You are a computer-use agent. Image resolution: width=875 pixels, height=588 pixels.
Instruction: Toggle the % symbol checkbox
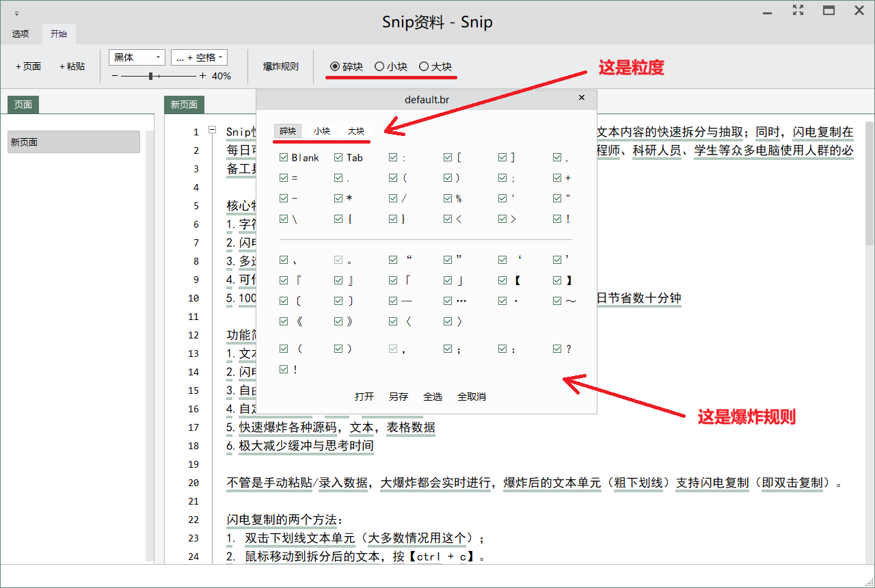pyautogui.click(x=448, y=198)
